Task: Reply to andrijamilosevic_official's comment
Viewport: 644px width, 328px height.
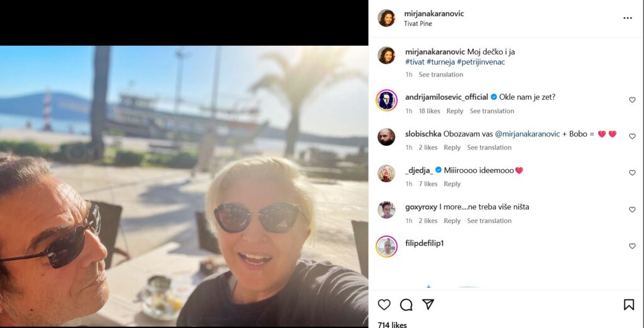Action: pyautogui.click(x=455, y=111)
